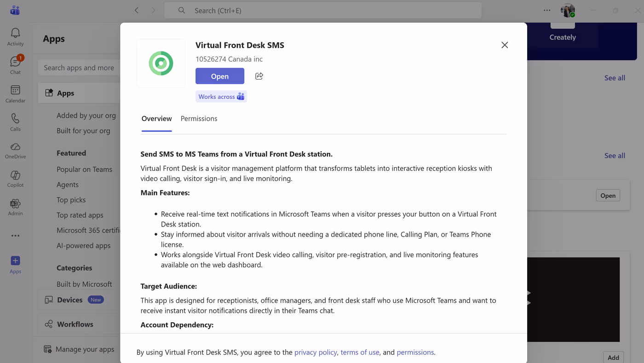Open Calls in the left rail
644x363 pixels.
click(x=15, y=122)
